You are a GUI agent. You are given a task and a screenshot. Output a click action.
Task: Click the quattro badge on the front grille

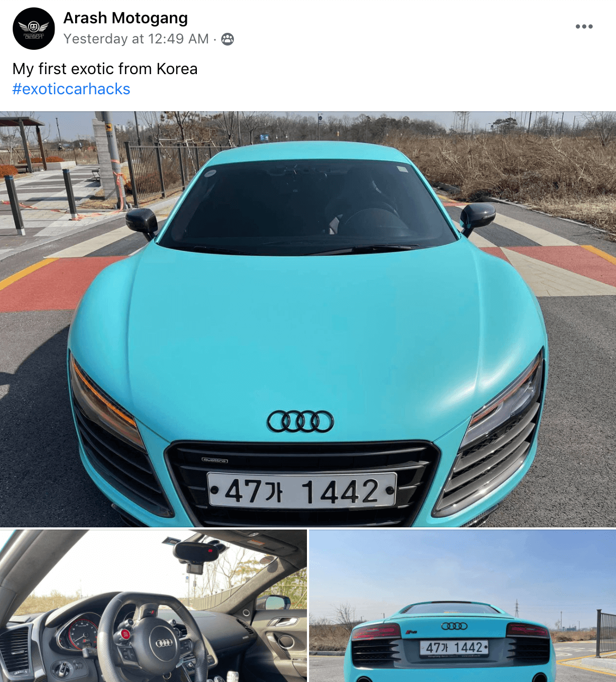tap(215, 460)
